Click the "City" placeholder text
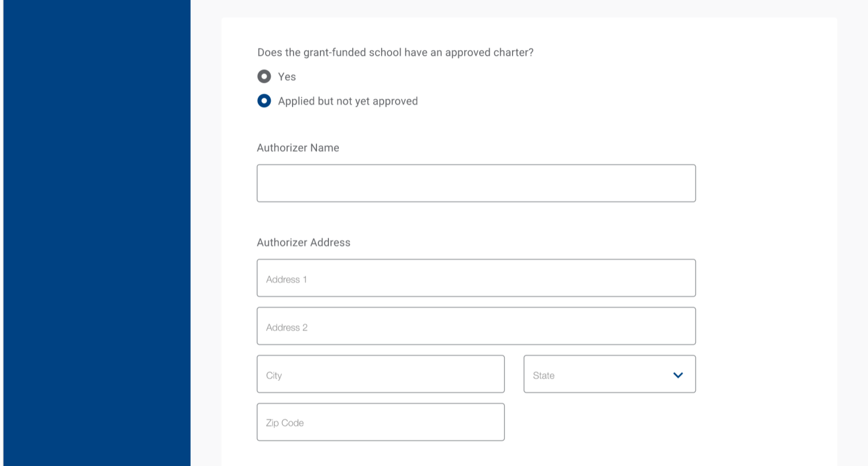This screenshot has height=466, width=868. 274,375
